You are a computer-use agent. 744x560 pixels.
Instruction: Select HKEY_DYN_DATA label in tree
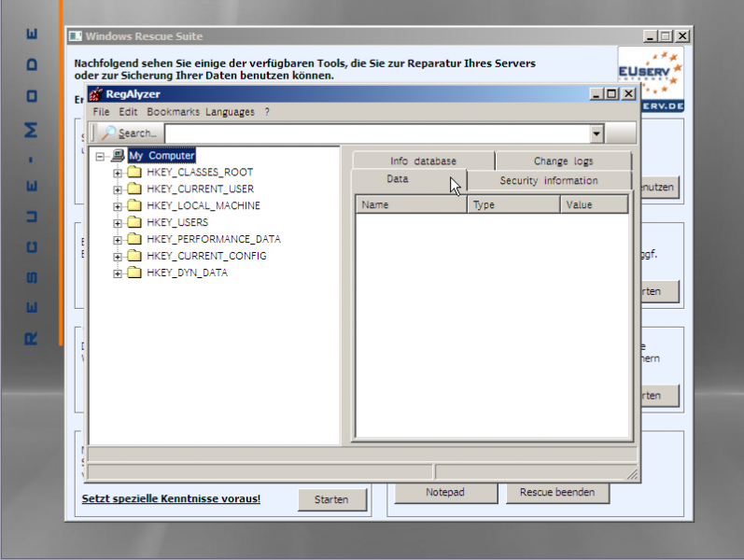[x=187, y=273]
